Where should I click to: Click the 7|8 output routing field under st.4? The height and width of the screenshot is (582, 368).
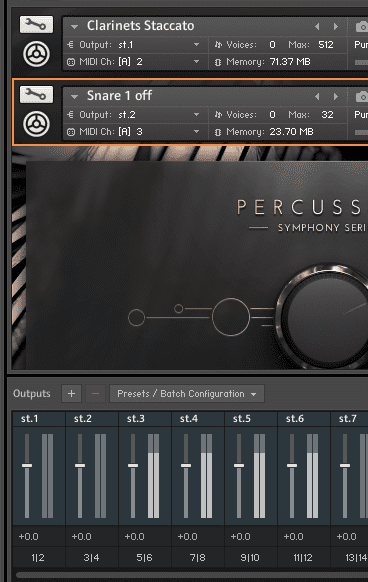tap(197, 558)
